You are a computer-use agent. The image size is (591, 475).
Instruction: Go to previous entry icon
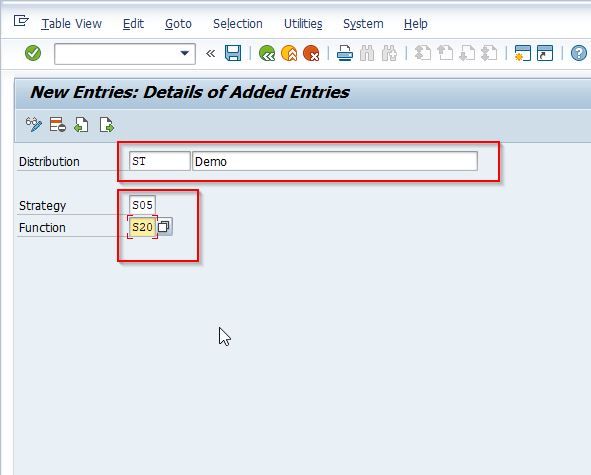[x=81, y=124]
